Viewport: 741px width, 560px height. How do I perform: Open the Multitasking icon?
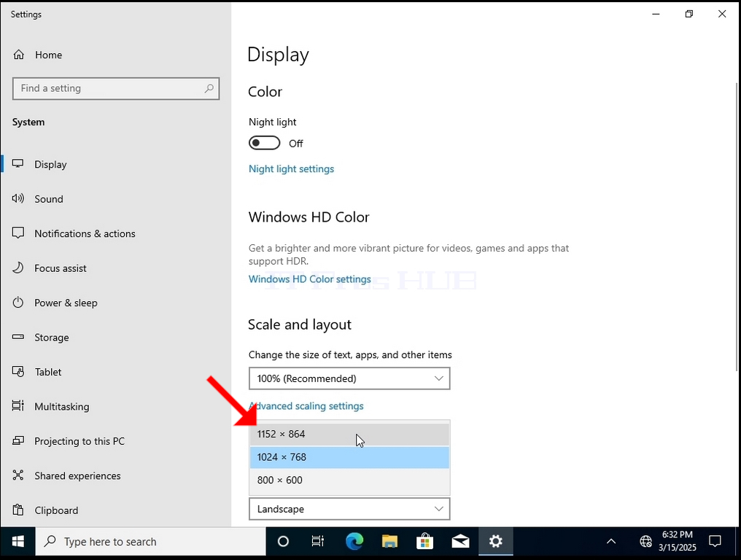(18, 406)
